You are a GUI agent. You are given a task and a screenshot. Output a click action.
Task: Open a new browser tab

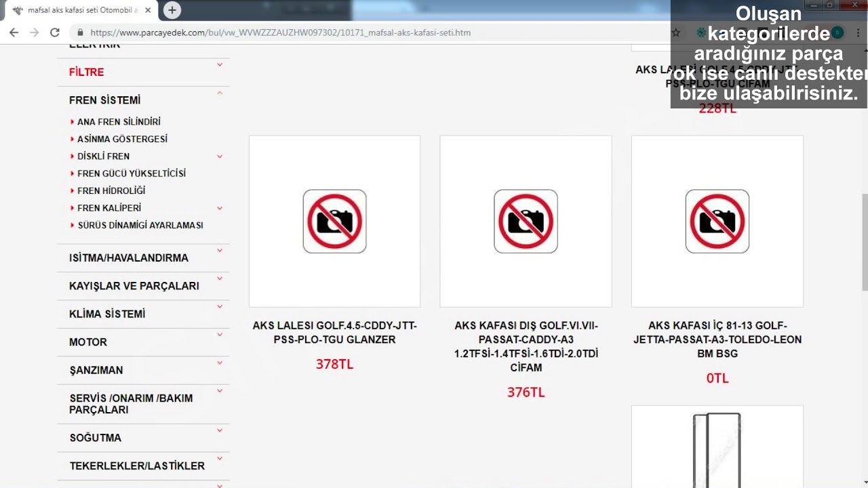click(x=172, y=10)
